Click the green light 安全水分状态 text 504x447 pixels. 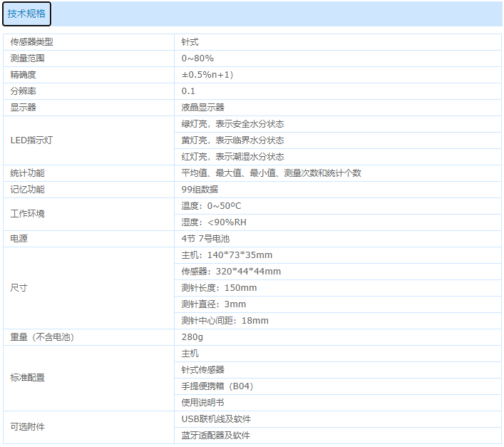pos(232,124)
